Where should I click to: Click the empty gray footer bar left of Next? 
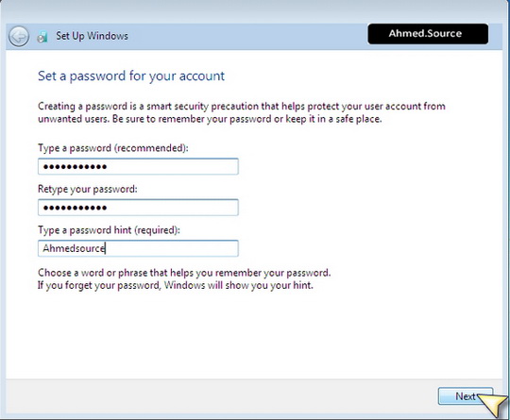(x=221, y=396)
